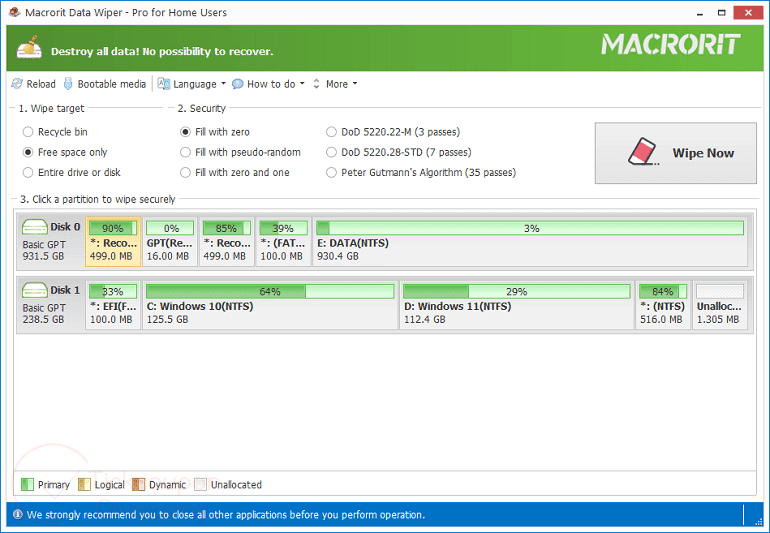Click the eraser icon on Wipe Now
The width and height of the screenshot is (770, 533).
tap(643, 152)
